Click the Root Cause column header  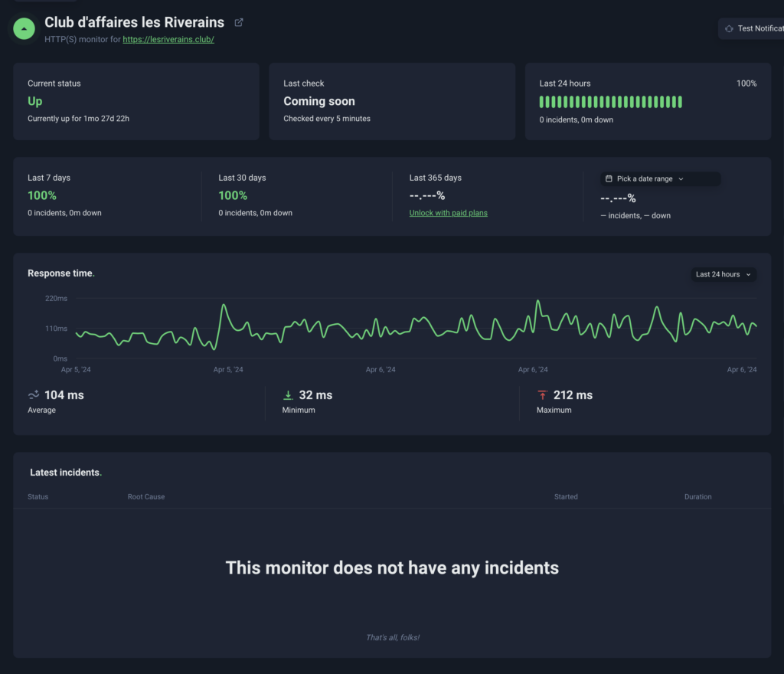tap(145, 497)
